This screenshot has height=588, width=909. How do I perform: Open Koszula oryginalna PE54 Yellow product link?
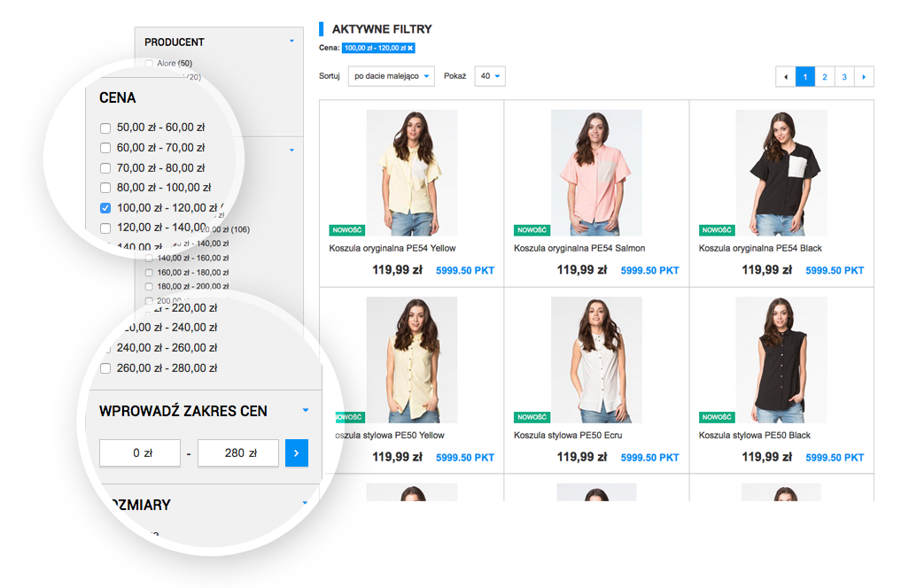tap(392, 249)
